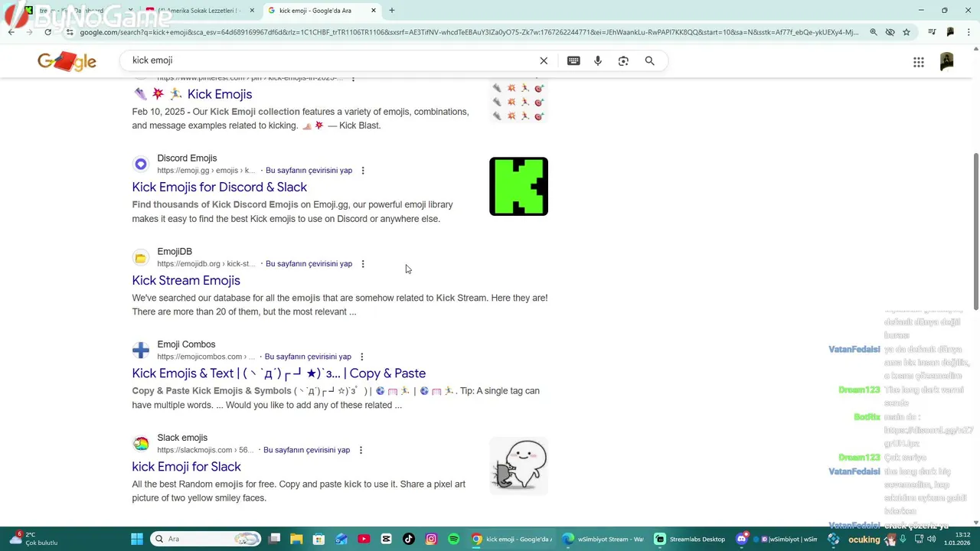Click the Slack emoji ghost thumbnail
Screen dimensions: 980x551
pyautogui.click(x=518, y=465)
